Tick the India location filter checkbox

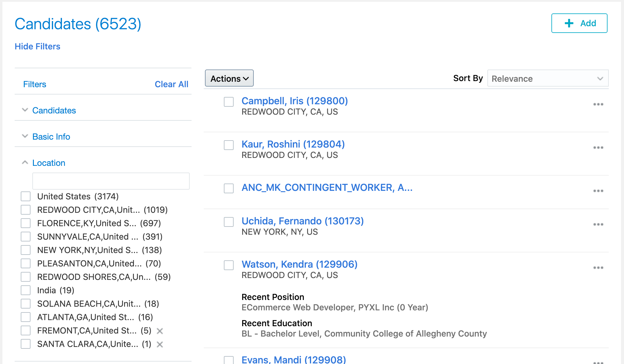pos(26,290)
